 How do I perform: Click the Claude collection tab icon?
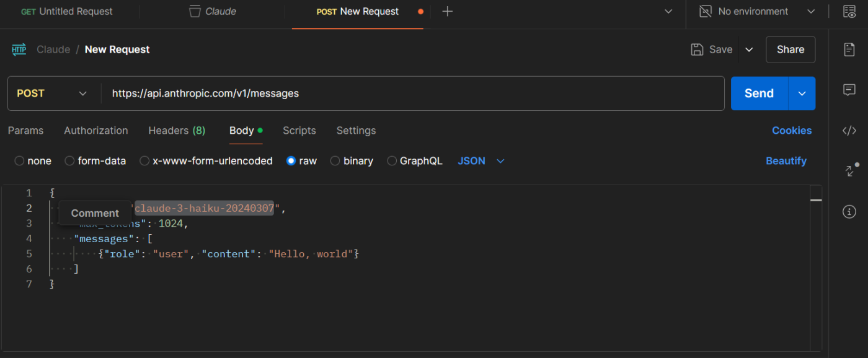[195, 11]
